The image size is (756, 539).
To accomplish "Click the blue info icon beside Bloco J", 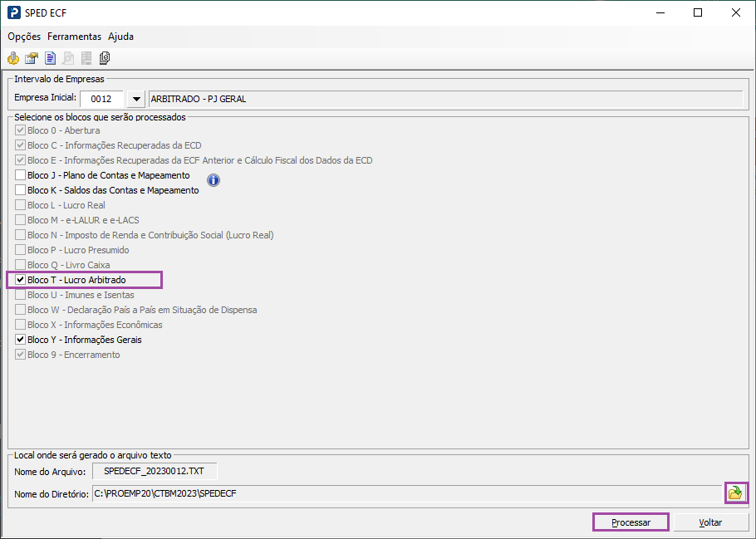I will coord(214,180).
